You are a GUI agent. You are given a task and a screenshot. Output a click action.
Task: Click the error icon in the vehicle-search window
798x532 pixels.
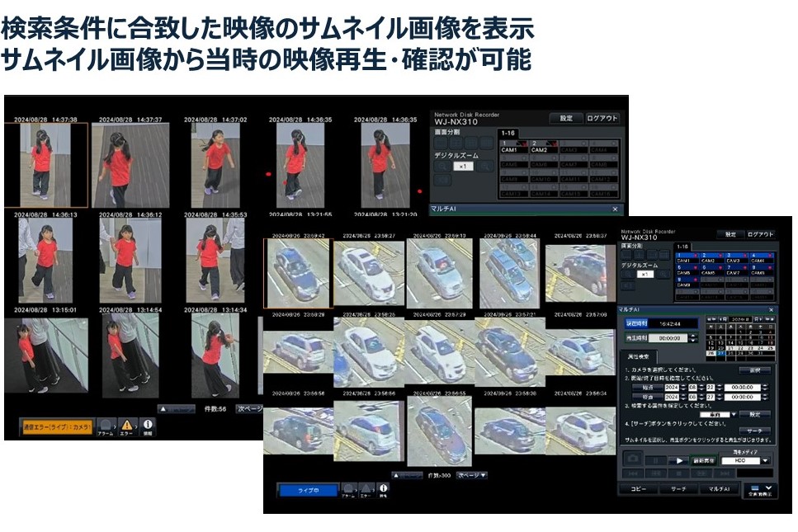(366, 490)
